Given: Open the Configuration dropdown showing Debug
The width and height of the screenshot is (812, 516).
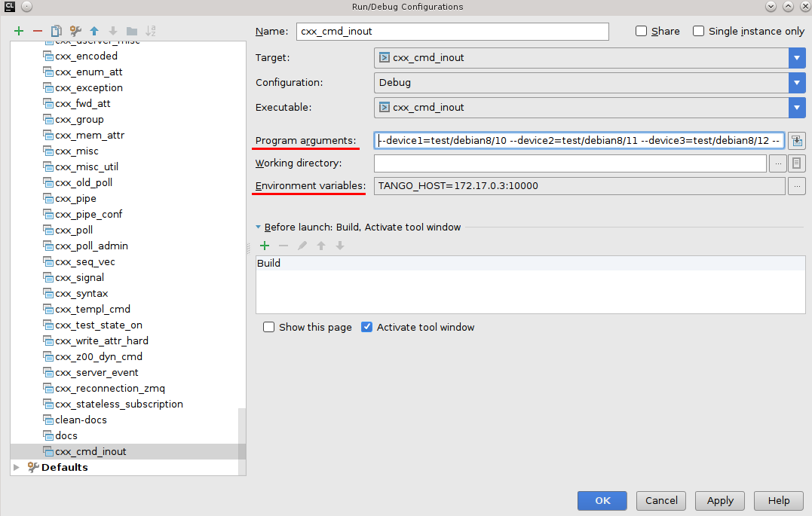Looking at the screenshot, I should [797, 83].
